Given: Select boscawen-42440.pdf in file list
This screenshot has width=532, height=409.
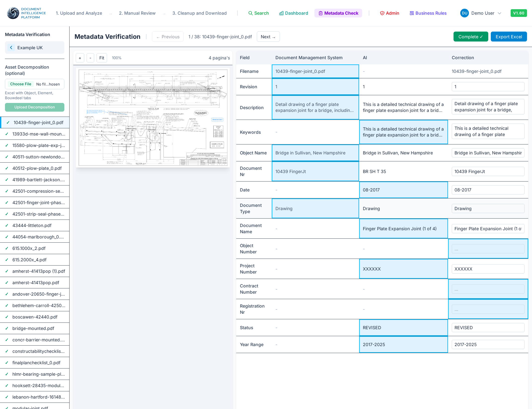Looking at the screenshot, I should [35, 317].
